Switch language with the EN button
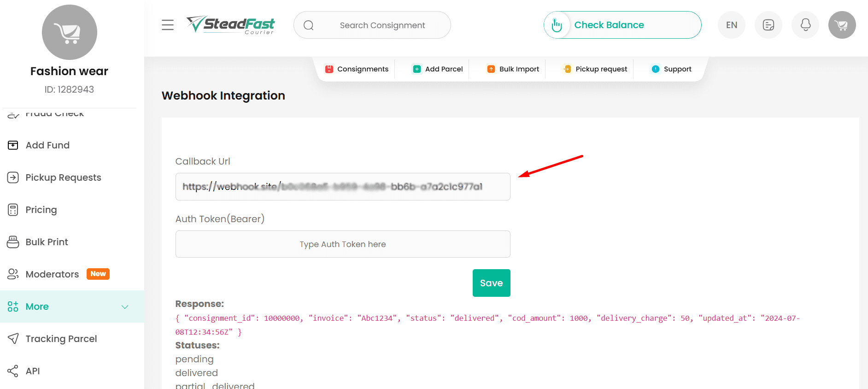Viewport: 868px width, 389px height. tap(732, 25)
